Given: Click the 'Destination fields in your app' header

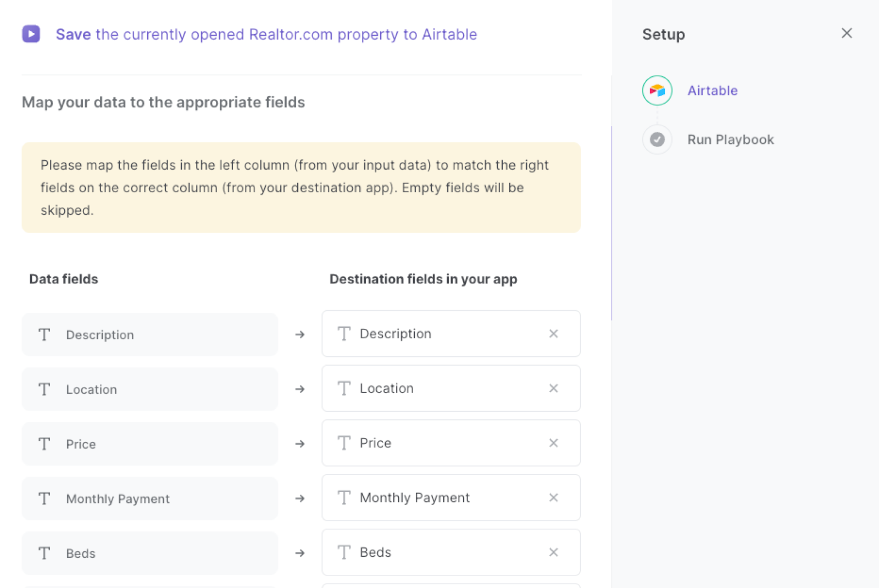Looking at the screenshot, I should click(423, 279).
